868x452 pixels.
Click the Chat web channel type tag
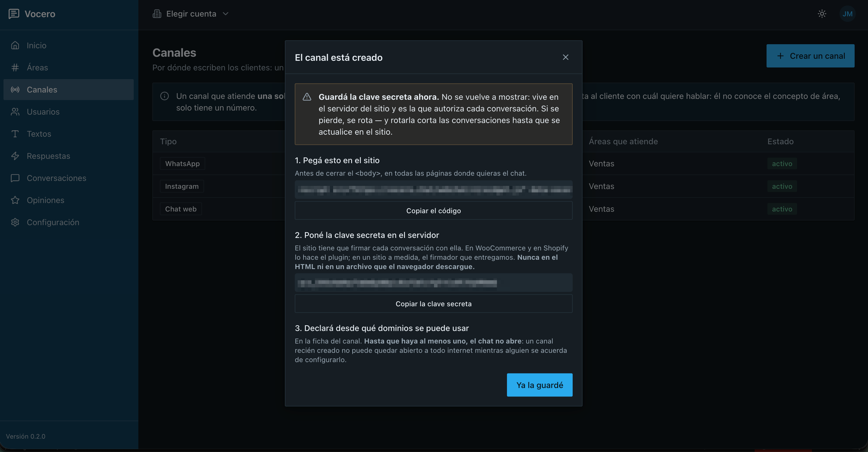181,209
